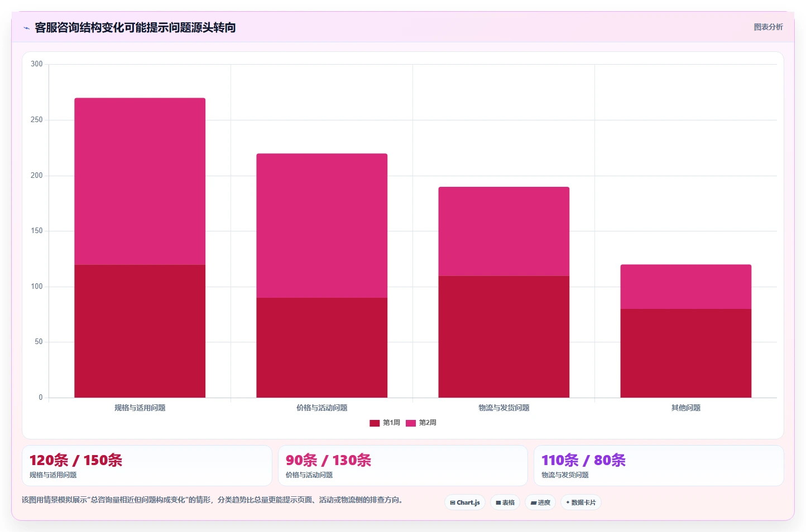Viewport: 806px width, 532px height.
Task: Click the small icon beside the chart title
Action: 26,28
